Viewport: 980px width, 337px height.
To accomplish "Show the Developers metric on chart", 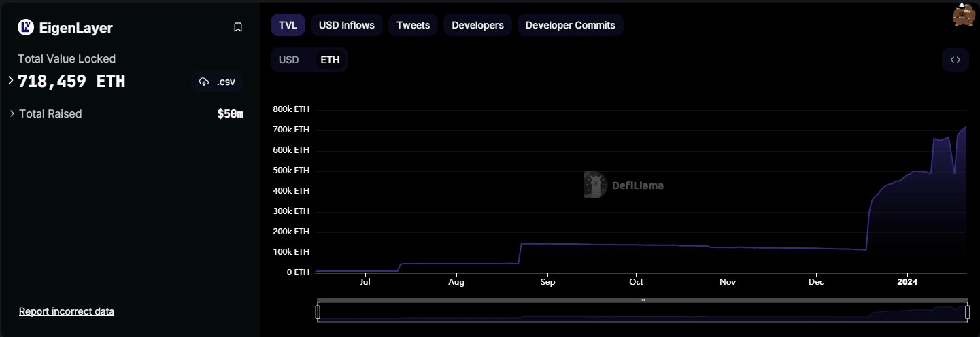I will pos(477,25).
